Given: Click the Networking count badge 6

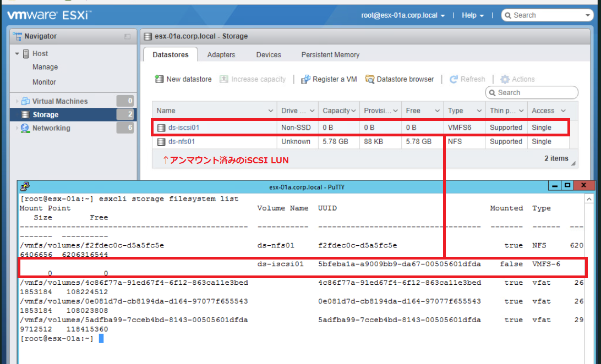Looking at the screenshot, I should (125, 128).
